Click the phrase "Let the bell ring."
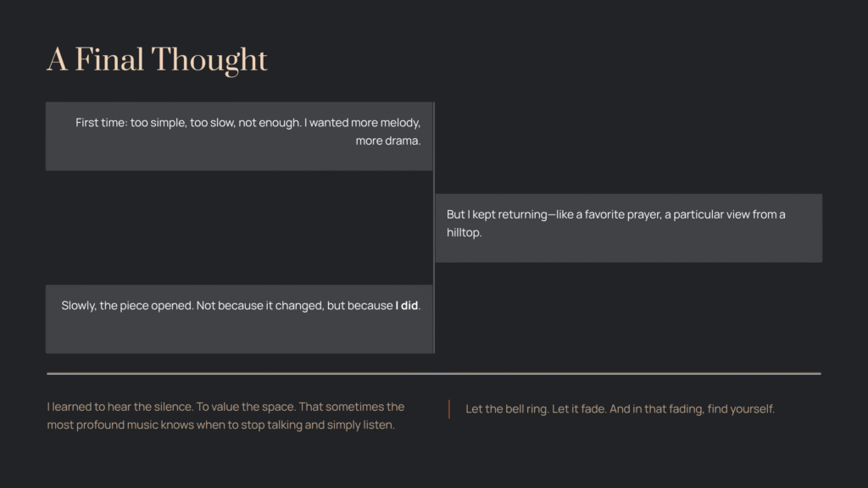The image size is (868, 488). (507, 408)
